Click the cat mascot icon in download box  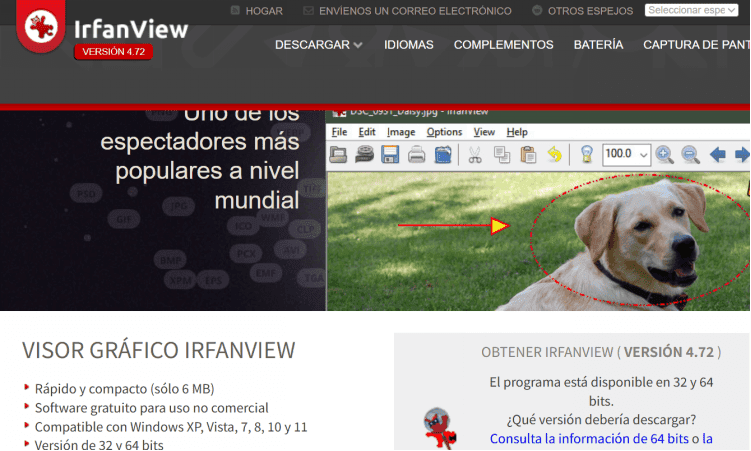(x=439, y=428)
